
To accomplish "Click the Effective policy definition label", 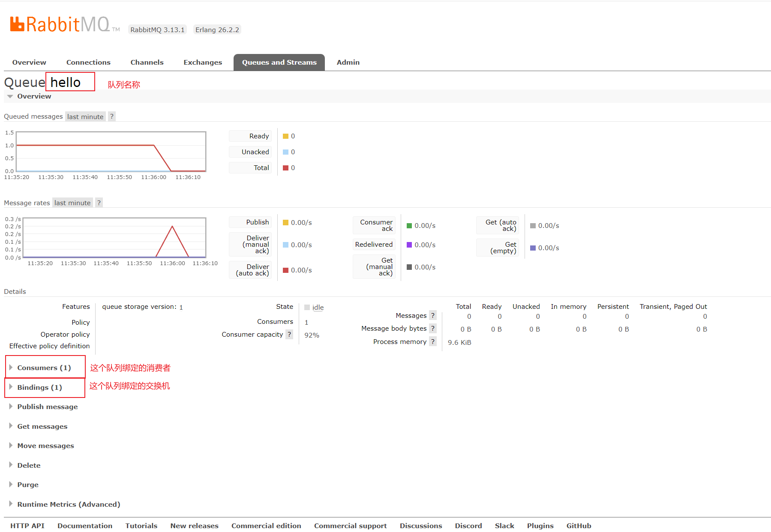I will (50, 346).
